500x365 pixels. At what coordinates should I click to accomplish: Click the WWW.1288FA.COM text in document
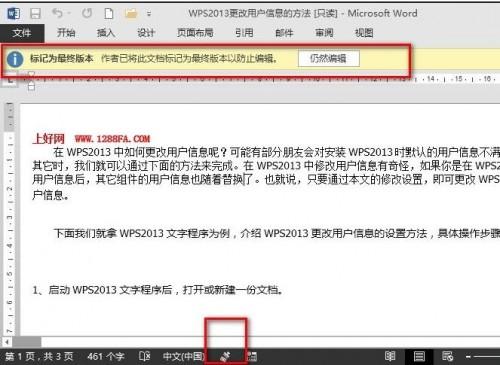112,139
